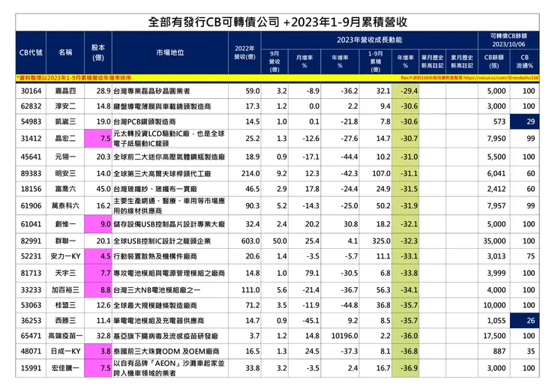555x392 pixels.
Task: Click company name 明安三
Action: point(65,173)
